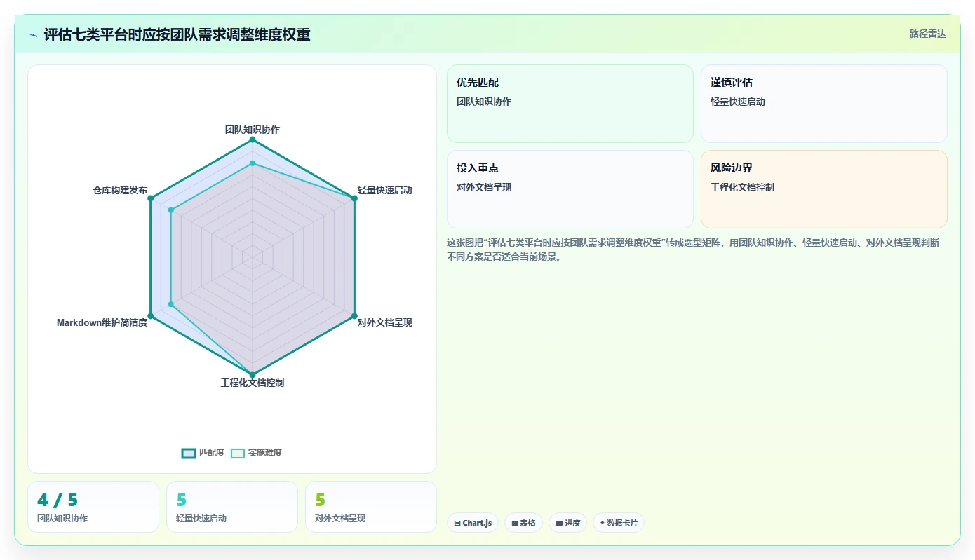975x560 pixels.
Task: Click the 表格 tag chip
Action: (523, 523)
